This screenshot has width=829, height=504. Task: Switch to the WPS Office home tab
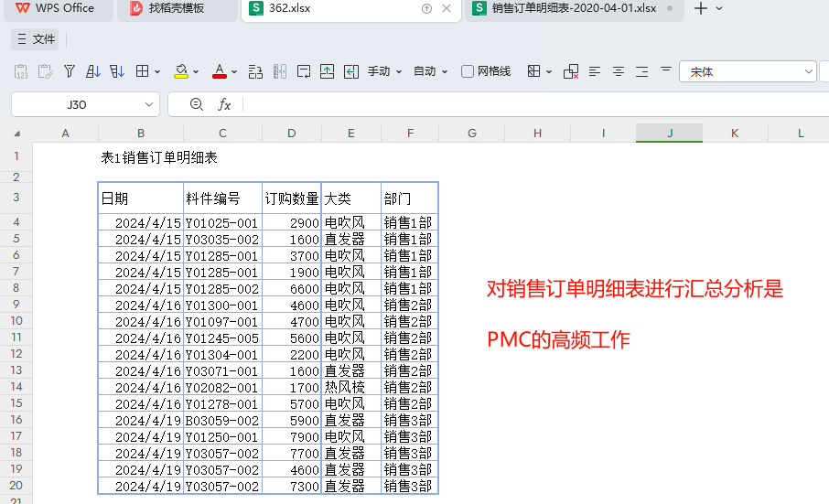59,8
